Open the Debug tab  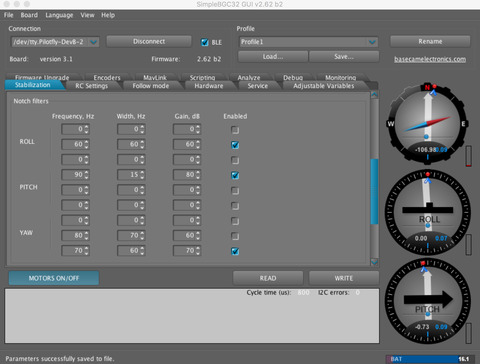pyautogui.click(x=293, y=78)
